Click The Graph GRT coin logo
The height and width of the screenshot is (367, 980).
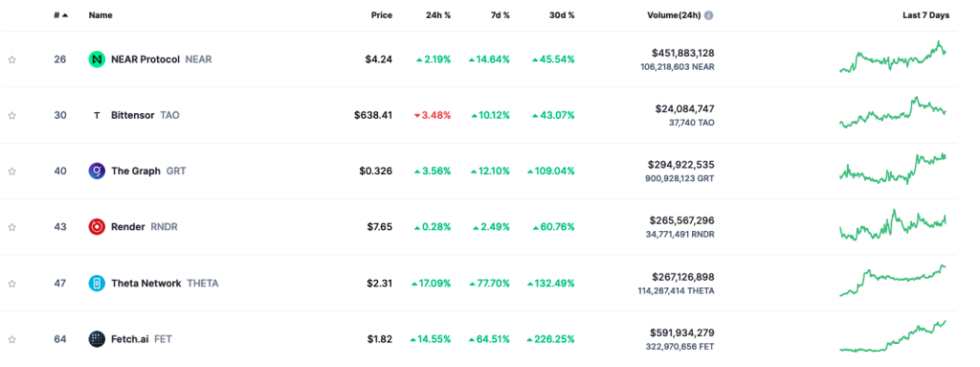pyautogui.click(x=97, y=171)
